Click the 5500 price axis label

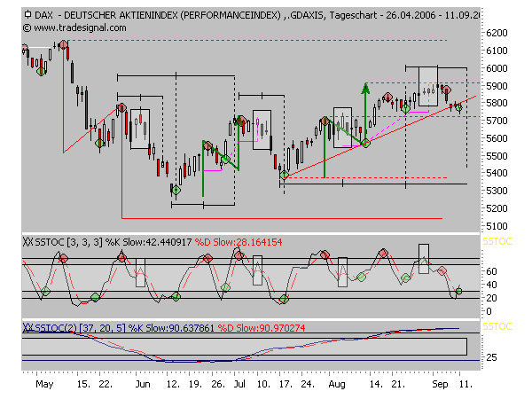497,156
